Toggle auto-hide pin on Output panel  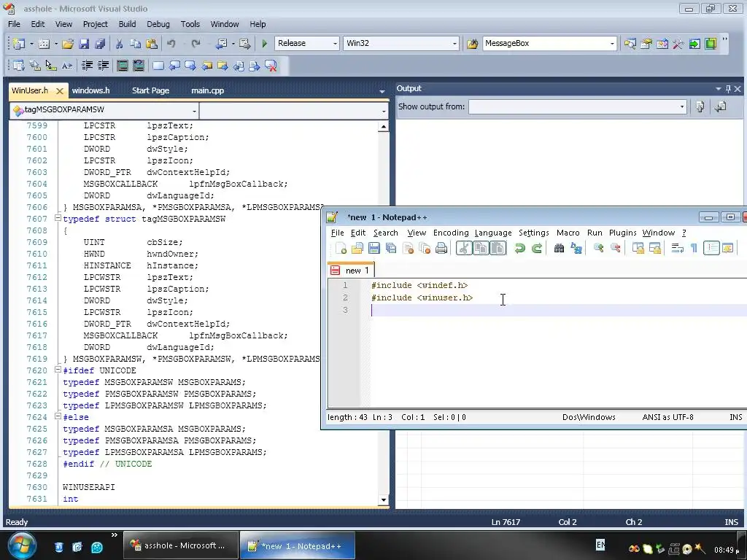coord(728,88)
